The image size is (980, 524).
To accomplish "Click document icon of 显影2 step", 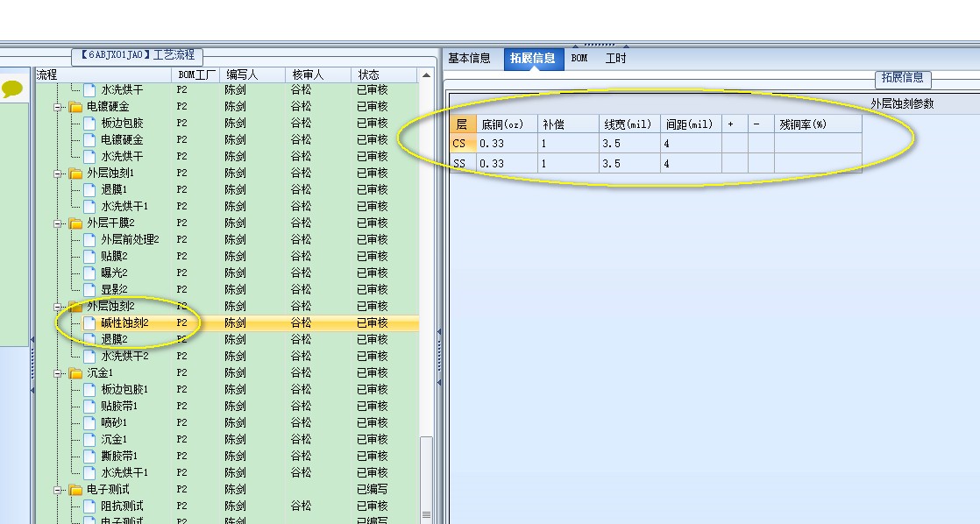I will 90,290.
